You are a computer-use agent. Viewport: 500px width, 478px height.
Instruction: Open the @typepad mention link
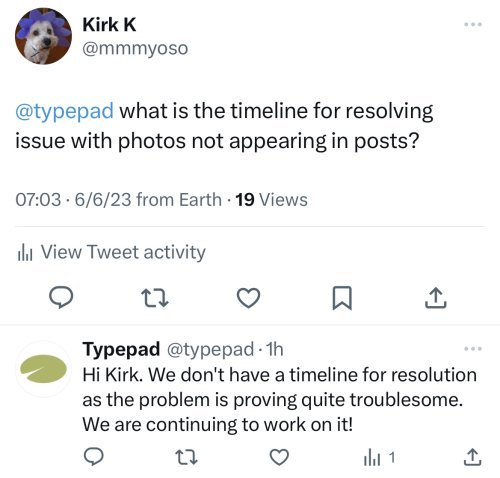pos(64,111)
